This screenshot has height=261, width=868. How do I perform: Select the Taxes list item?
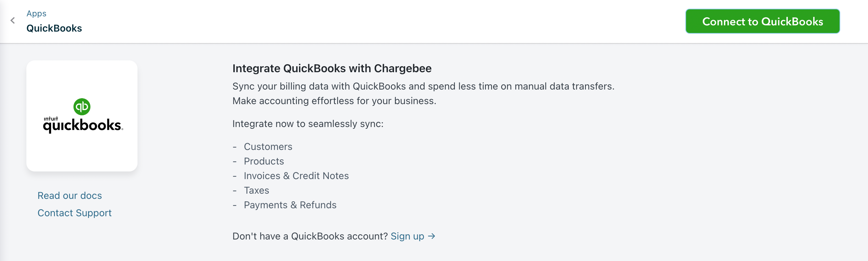pos(257,191)
